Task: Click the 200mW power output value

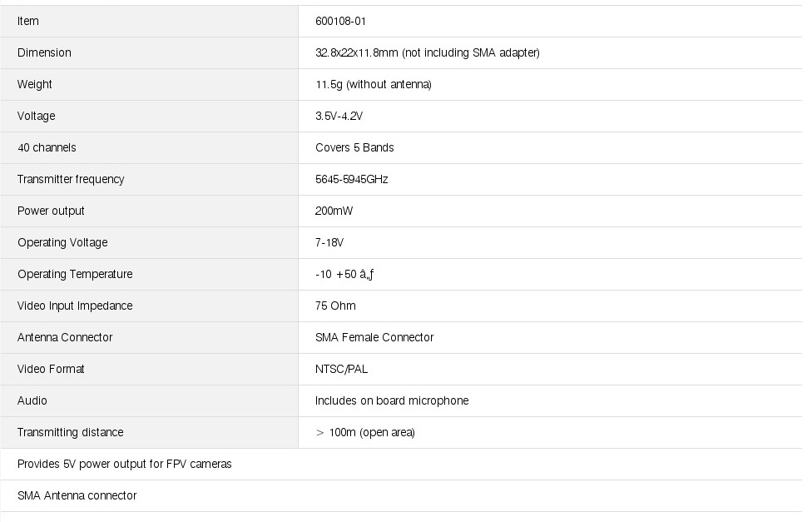Action: 334,211
